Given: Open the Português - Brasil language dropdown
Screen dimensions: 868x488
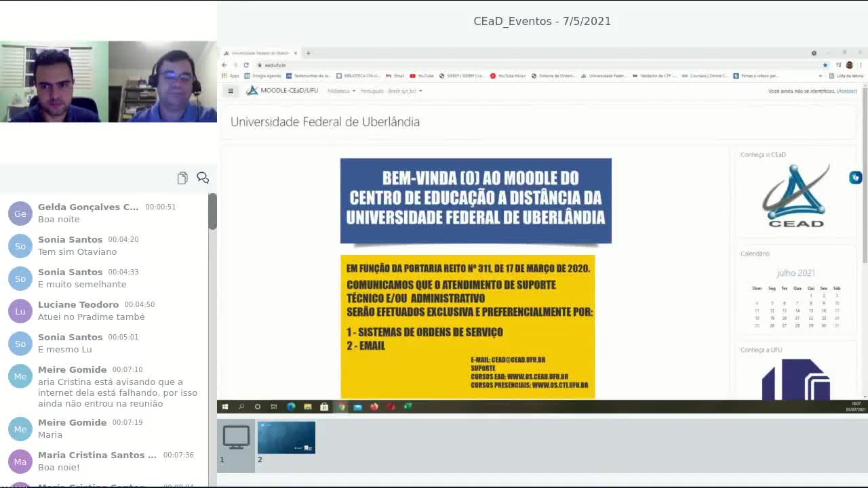Looking at the screenshot, I should pos(391,91).
